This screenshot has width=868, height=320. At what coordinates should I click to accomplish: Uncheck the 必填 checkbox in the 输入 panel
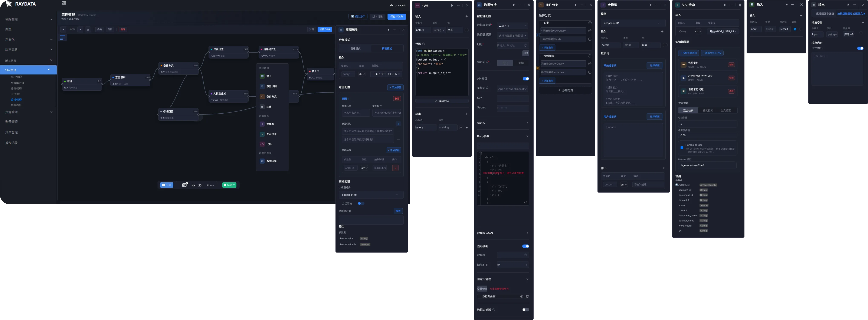pyautogui.click(x=795, y=29)
